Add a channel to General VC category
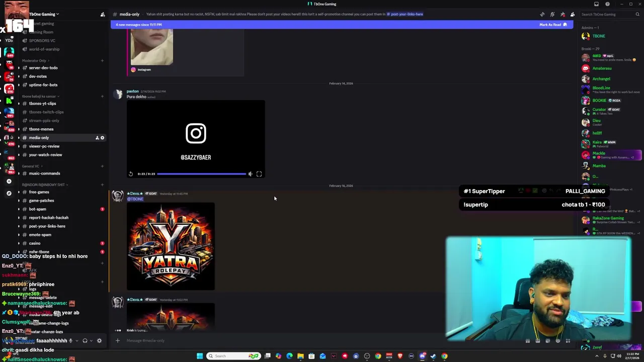 pos(102,166)
